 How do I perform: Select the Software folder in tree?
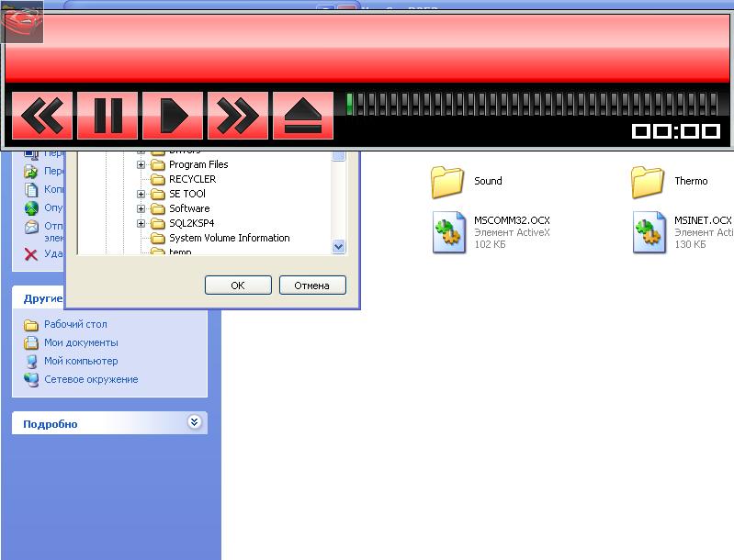189,208
